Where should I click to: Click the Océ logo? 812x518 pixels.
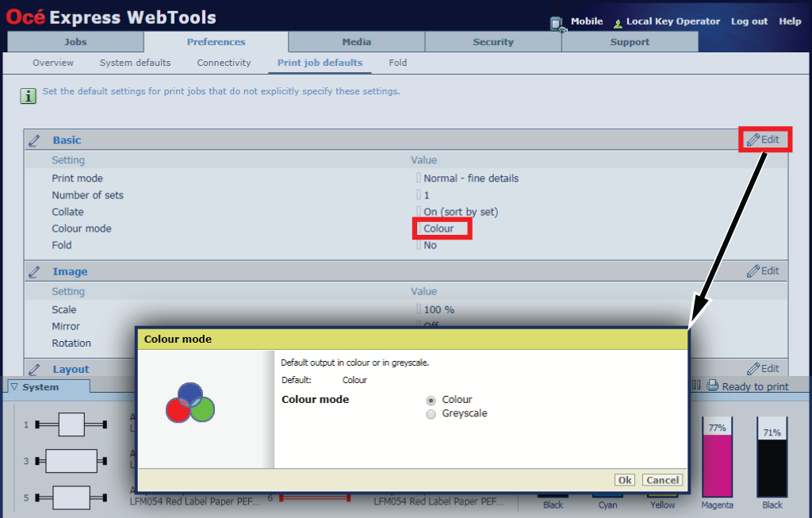26,17
